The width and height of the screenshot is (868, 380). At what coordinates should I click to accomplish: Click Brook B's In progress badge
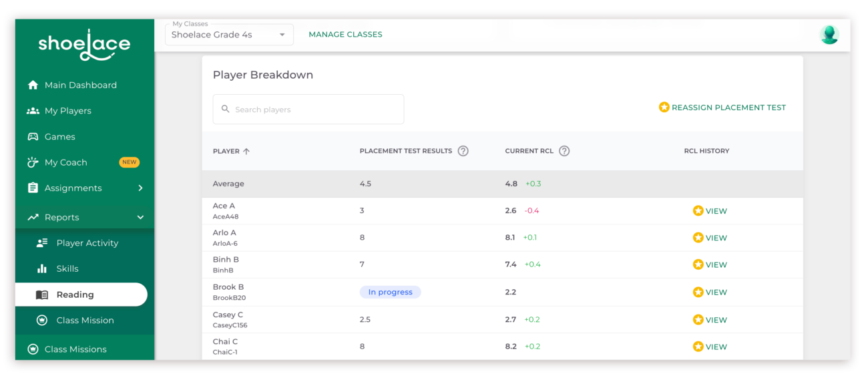point(390,293)
